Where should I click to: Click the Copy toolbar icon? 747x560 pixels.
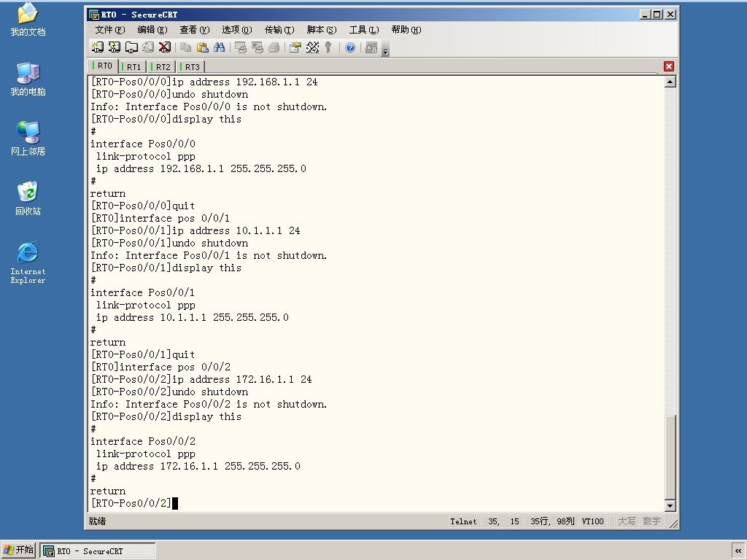click(185, 47)
